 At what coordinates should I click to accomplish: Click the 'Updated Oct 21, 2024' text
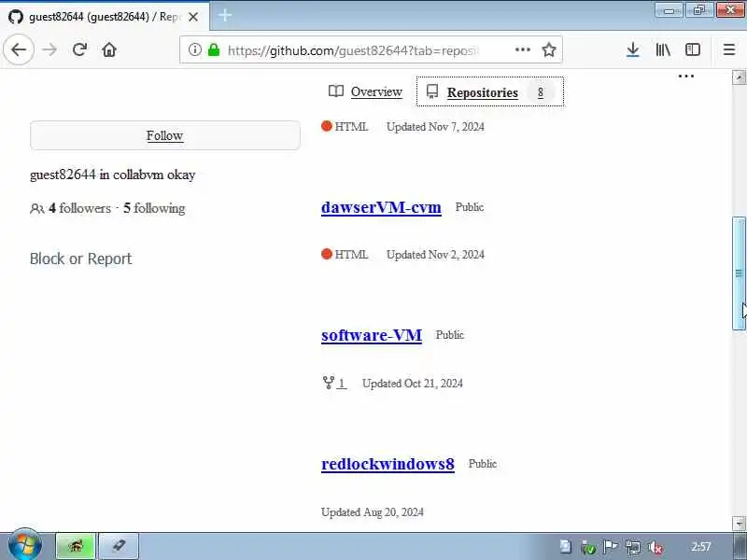413,384
